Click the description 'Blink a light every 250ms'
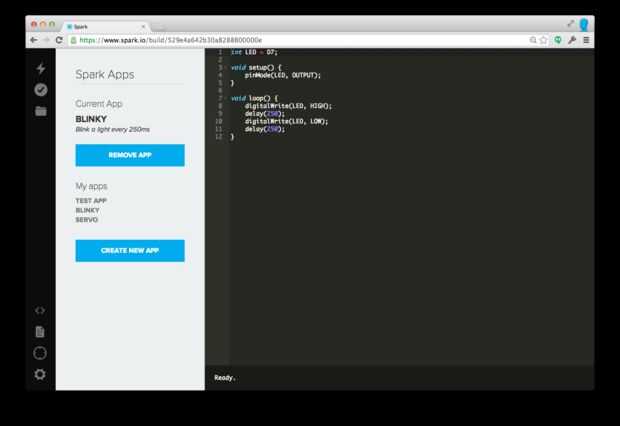This screenshot has height=426, width=620. point(112,129)
